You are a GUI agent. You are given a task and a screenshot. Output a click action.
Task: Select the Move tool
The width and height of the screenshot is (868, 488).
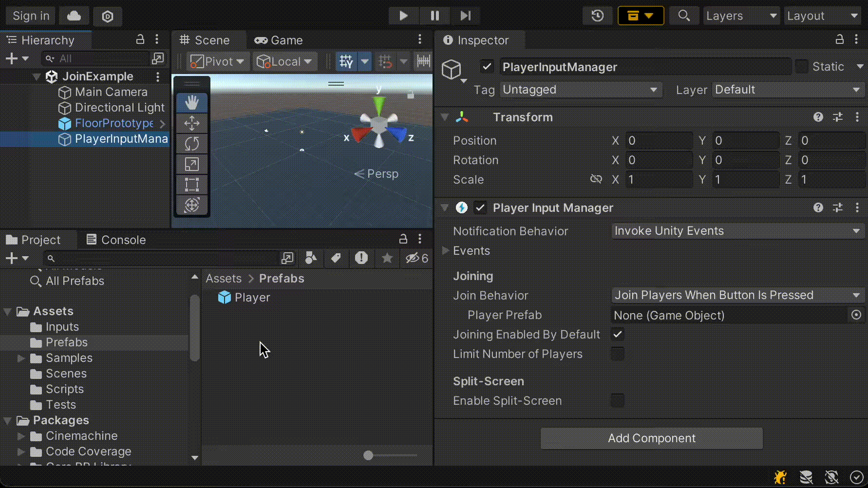pos(192,123)
